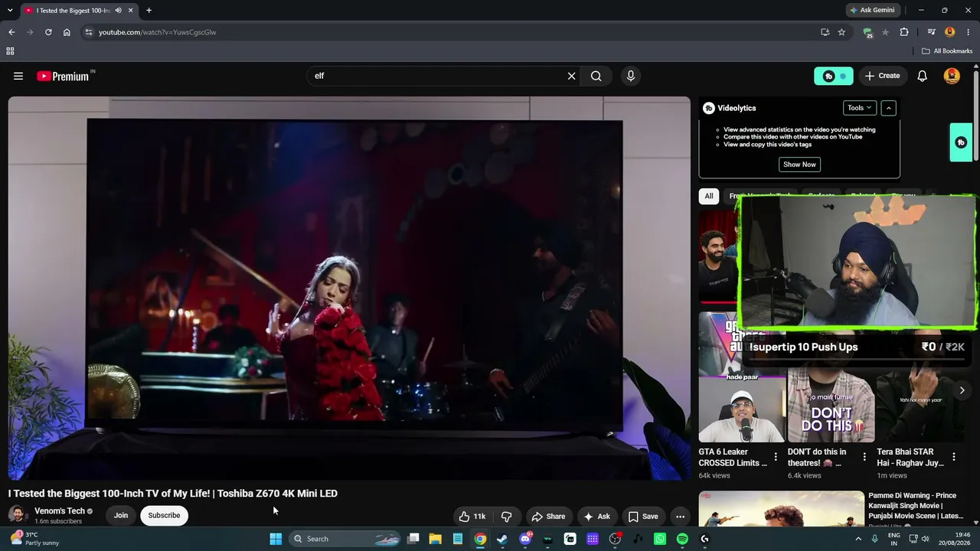The width and height of the screenshot is (980, 551).
Task: Select the All filter chip
Action: [709, 196]
